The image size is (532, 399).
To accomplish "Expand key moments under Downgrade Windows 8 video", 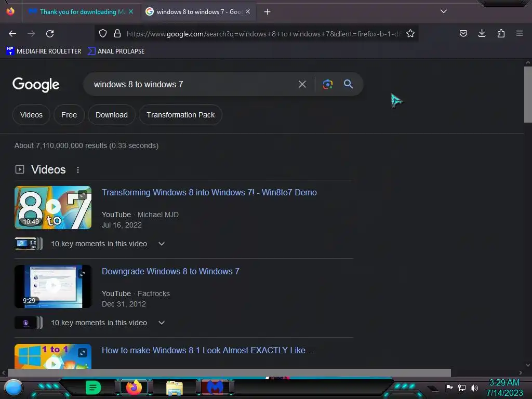I will pos(162,323).
